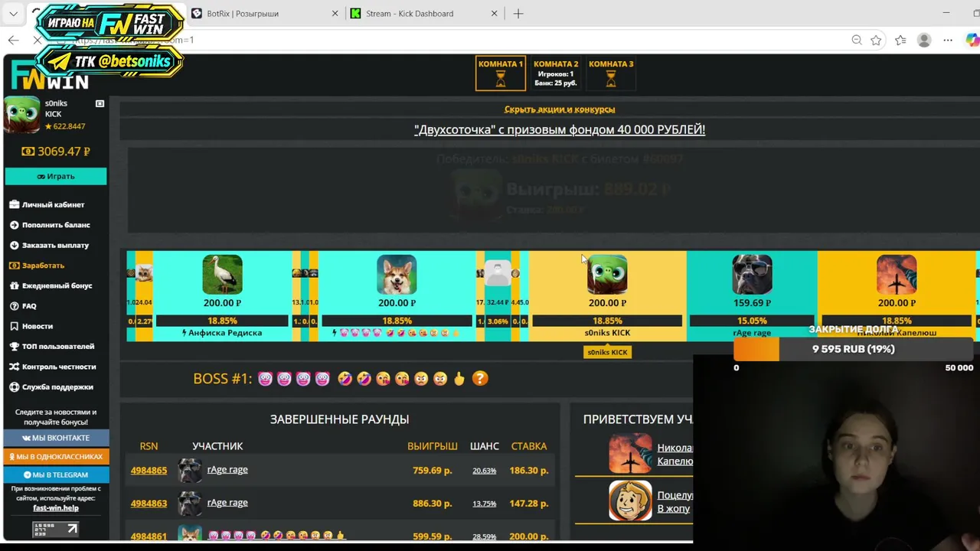Image resolution: width=980 pixels, height=551 pixels.
Task: Open Ежедневный бонус from the sidebar
Action: click(51, 285)
